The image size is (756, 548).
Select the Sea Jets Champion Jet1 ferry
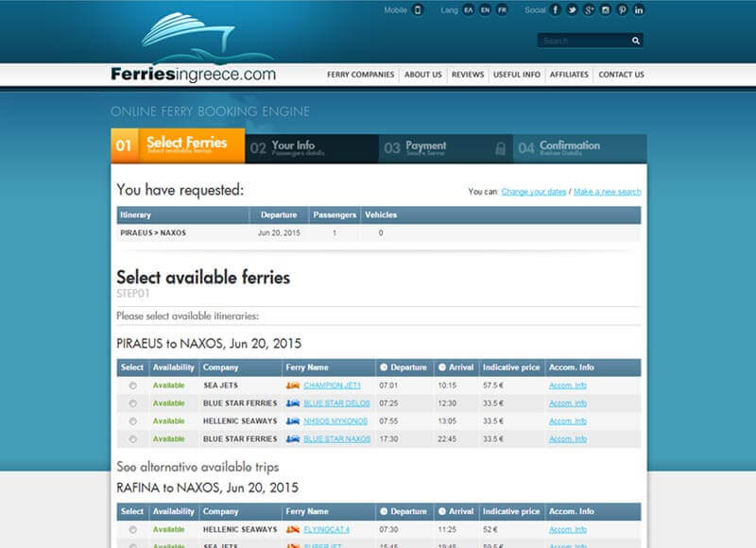pos(133,385)
